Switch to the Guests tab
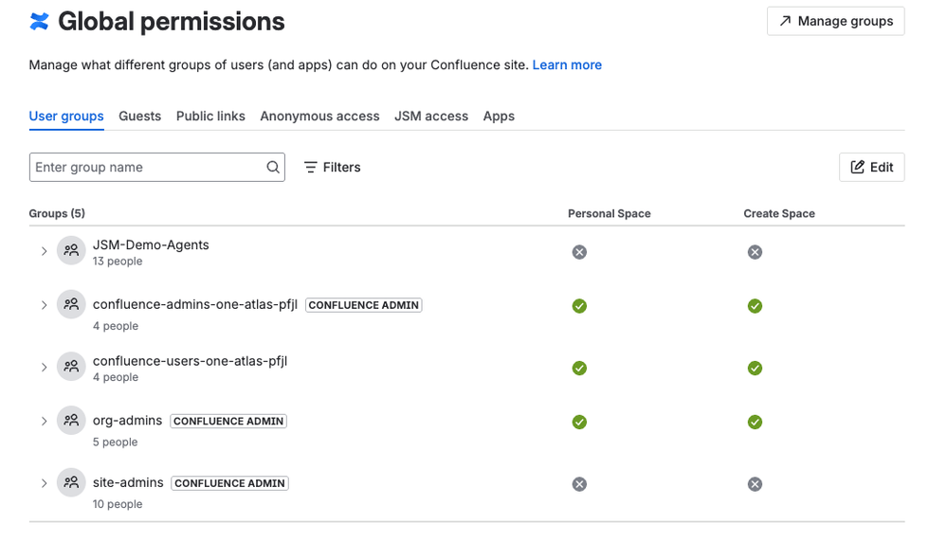 tap(139, 116)
